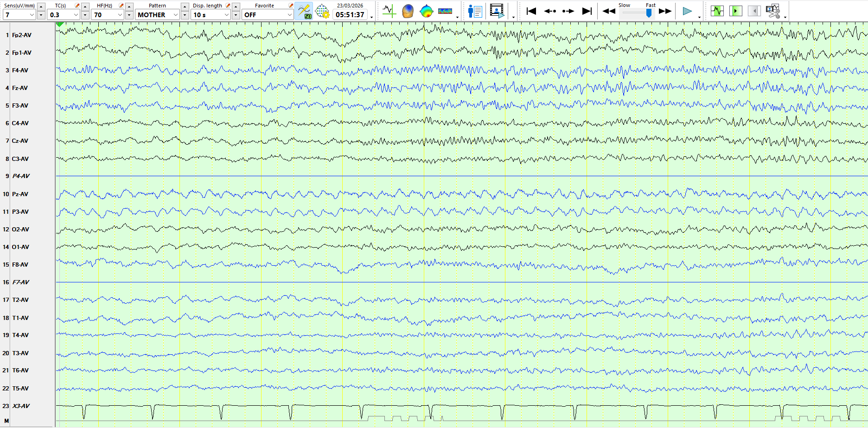Step Pattern selection up
The height and width of the screenshot is (428, 868).
pos(185,6)
